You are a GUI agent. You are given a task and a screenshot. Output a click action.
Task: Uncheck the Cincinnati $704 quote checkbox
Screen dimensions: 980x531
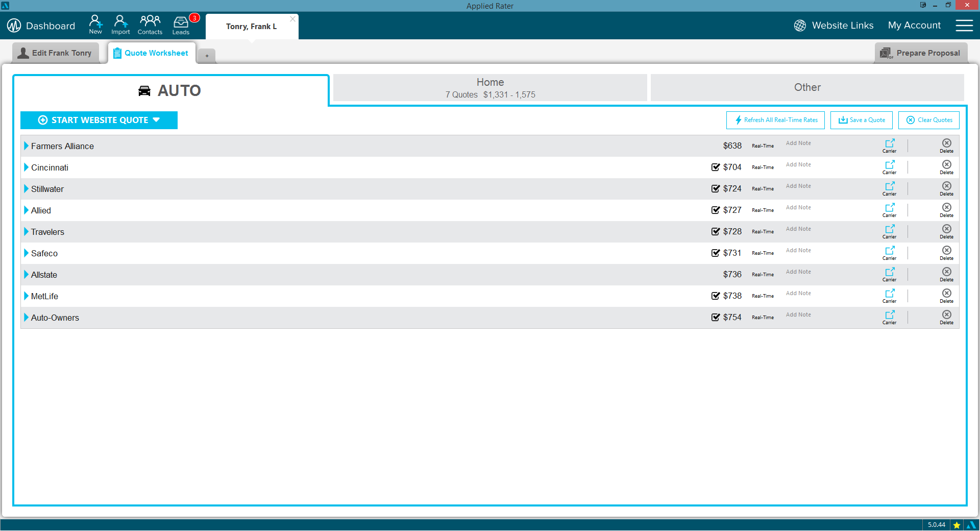click(716, 167)
